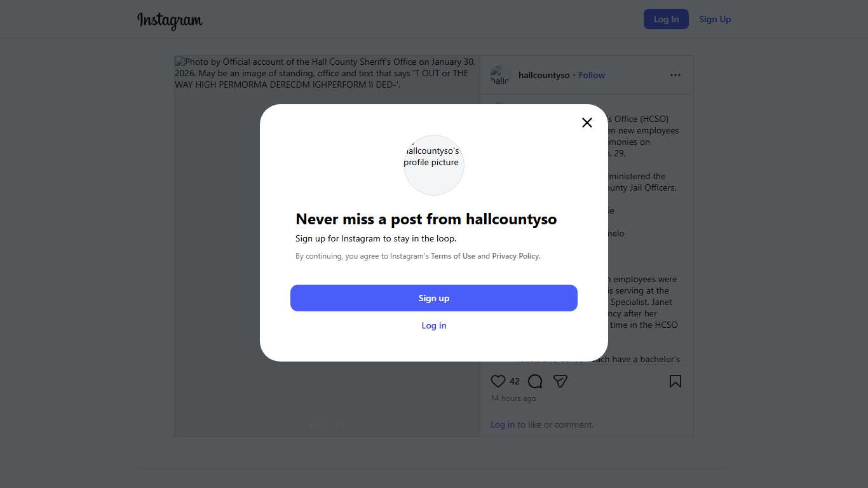Click Log in link below Sign up button
The height and width of the screenshot is (488, 868).
pyautogui.click(x=434, y=325)
